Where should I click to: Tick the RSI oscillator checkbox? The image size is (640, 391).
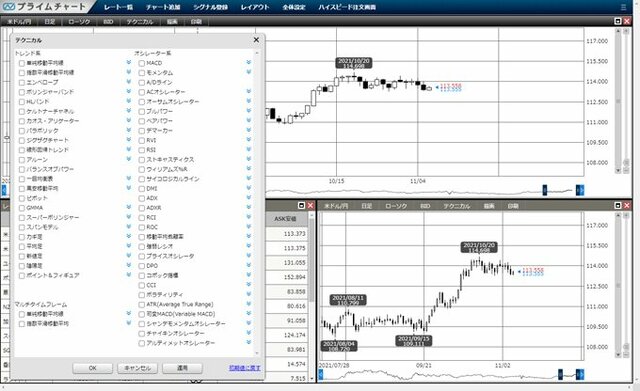click(142, 150)
